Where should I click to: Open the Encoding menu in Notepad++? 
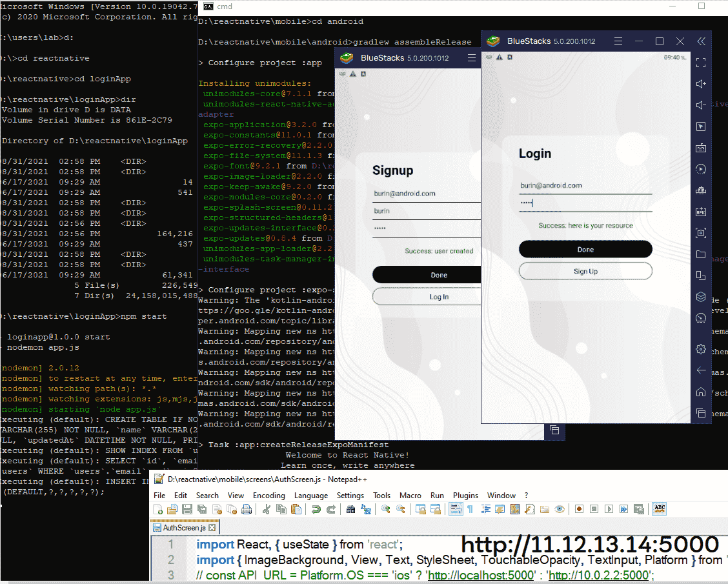point(269,496)
